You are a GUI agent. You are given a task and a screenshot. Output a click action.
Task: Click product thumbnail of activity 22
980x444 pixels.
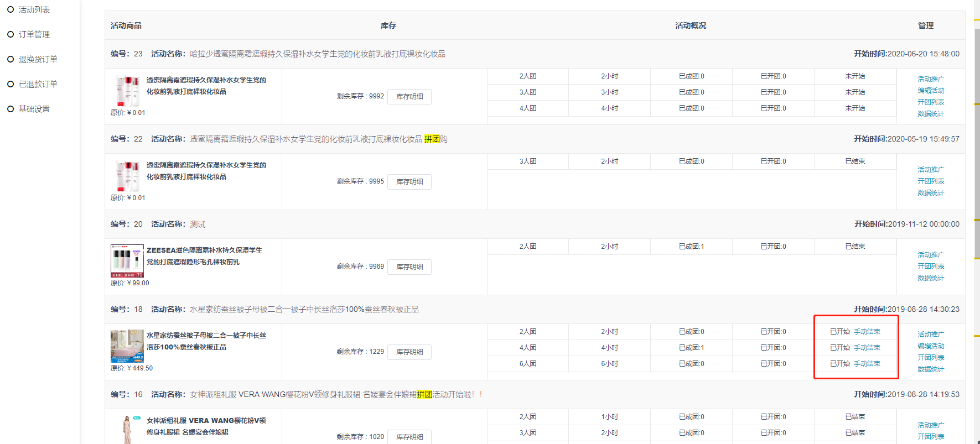[127, 176]
